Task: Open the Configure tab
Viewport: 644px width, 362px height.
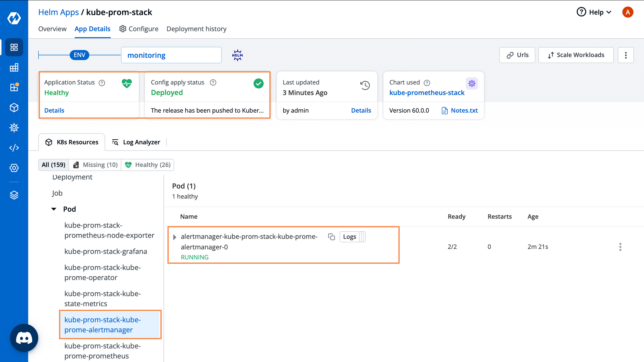Action: coord(139,29)
